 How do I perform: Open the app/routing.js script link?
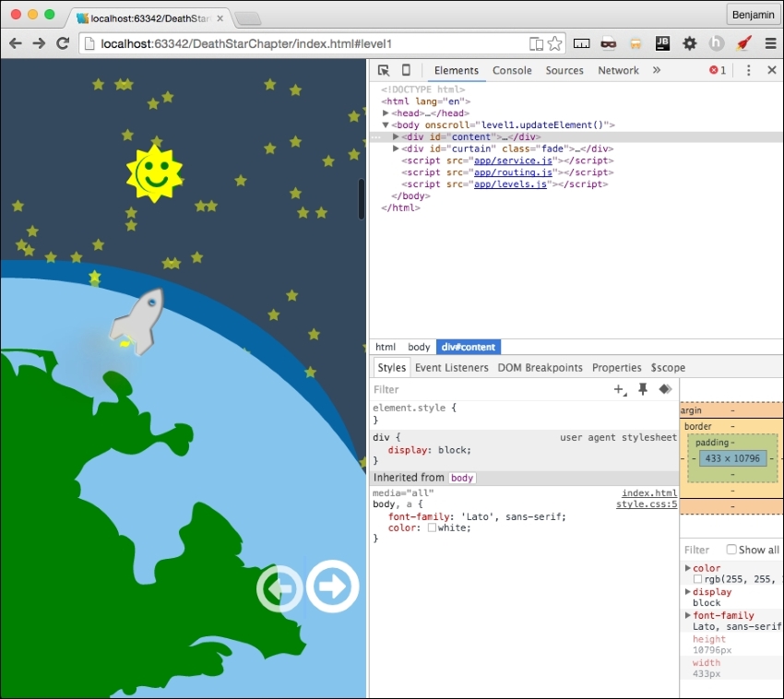[513, 172]
